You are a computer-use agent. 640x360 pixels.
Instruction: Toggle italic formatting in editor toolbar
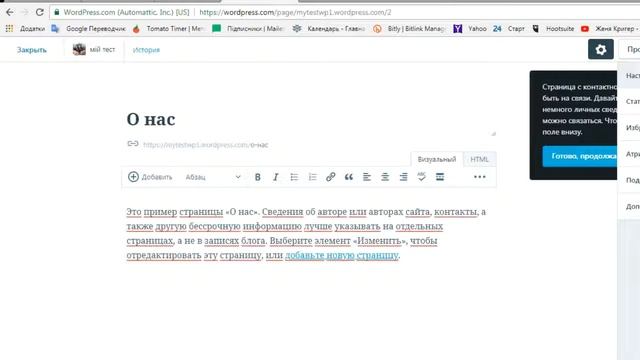click(x=276, y=177)
